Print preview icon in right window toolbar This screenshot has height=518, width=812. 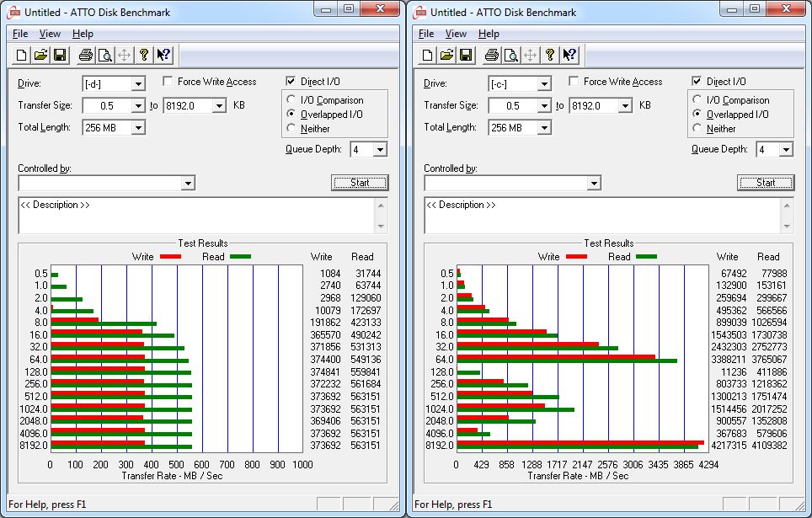(511, 55)
